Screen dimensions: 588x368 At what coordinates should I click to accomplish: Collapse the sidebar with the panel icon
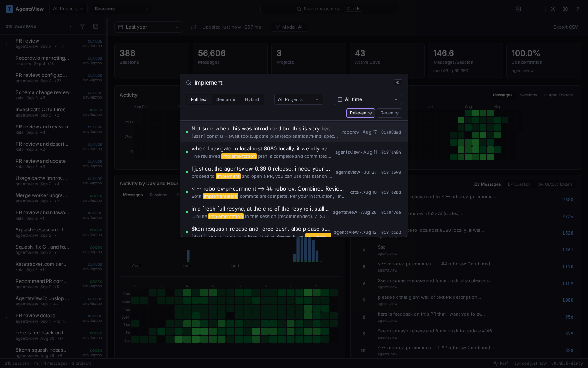tap(96, 26)
